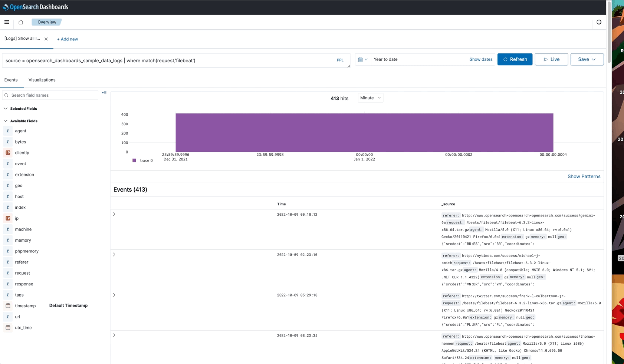
Task: Open the hamburger navigation menu
Action: [7, 22]
